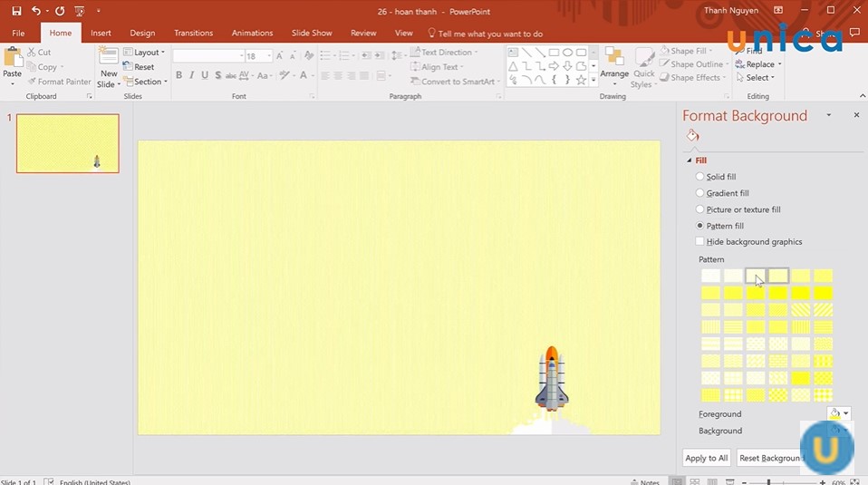This screenshot has width=868, height=485.
Task: Toggle Bold formatting button
Action: click(178, 75)
